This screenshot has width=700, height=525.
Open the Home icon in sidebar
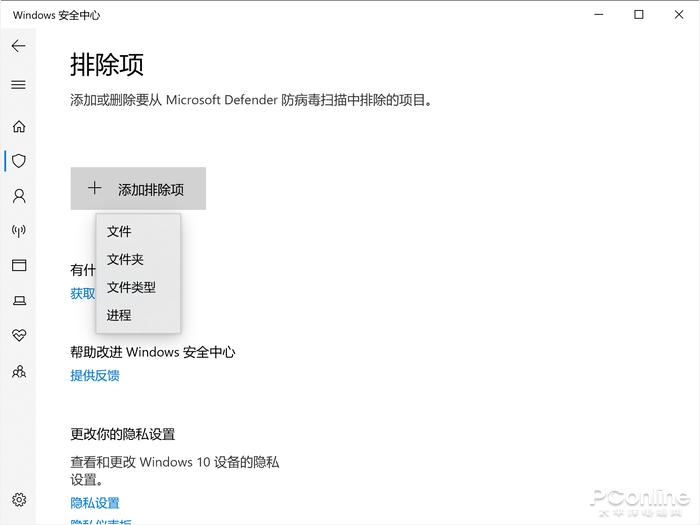18,127
